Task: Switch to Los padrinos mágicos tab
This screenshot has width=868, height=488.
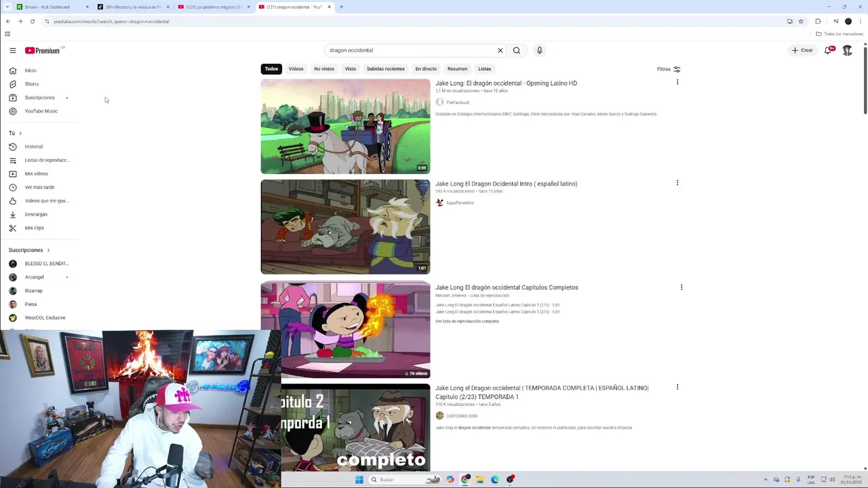Action: (x=214, y=7)
